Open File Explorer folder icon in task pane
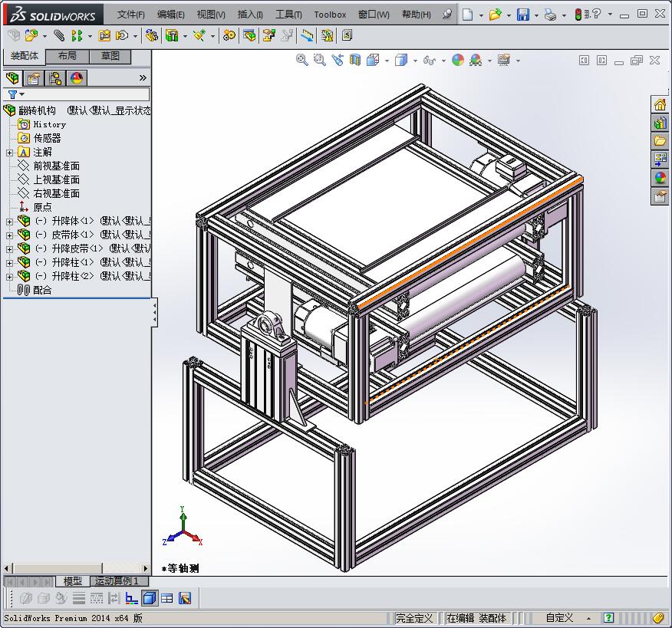 point(660,140)
